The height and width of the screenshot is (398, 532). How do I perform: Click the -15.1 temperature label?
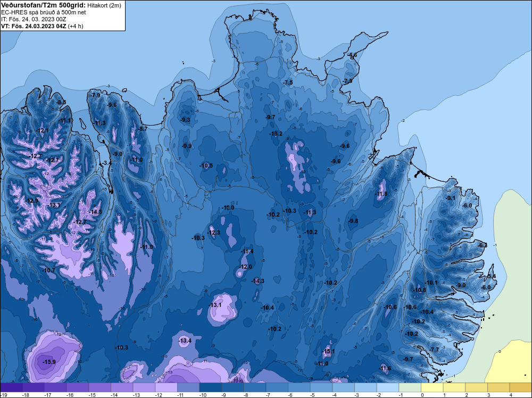(x=328, y=351)
